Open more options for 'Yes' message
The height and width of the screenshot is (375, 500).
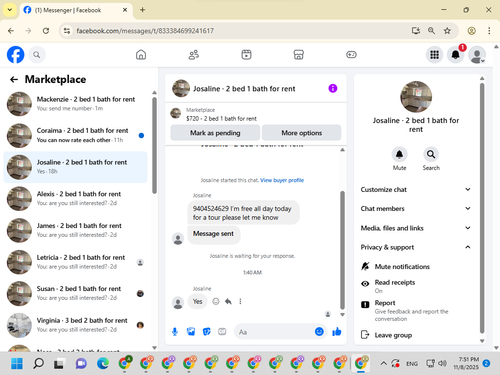point(240,301)
